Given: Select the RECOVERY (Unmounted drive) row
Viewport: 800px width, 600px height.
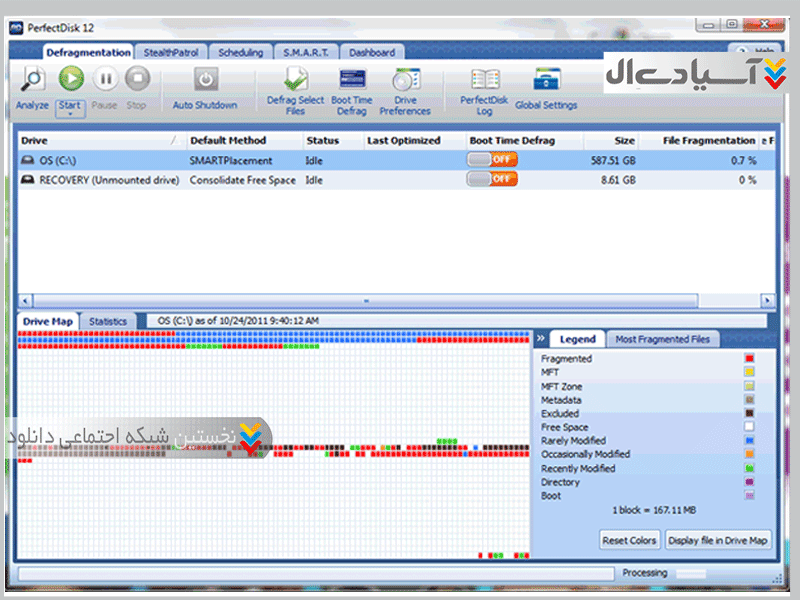Looking at the screenshot, I should click(x=100, y=180).
